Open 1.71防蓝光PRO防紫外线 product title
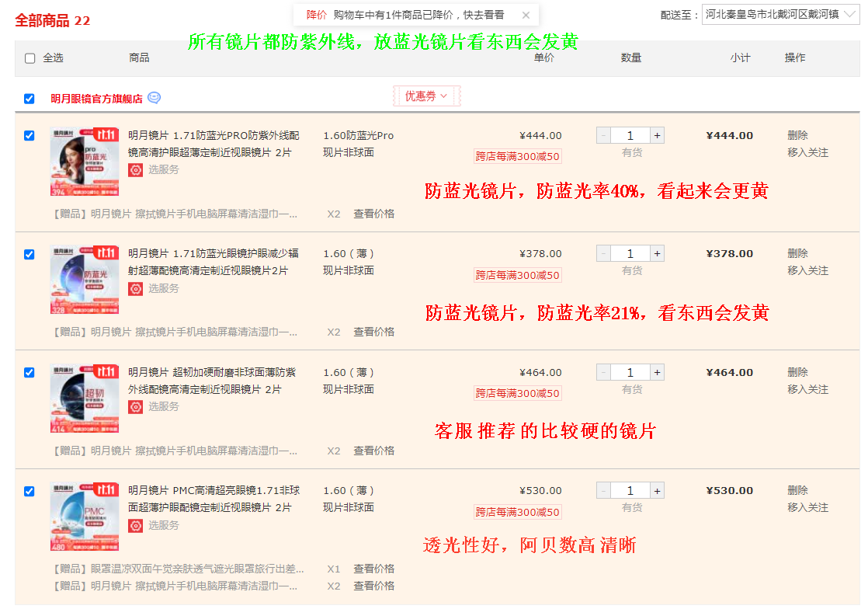 click(x=214, y=144)
